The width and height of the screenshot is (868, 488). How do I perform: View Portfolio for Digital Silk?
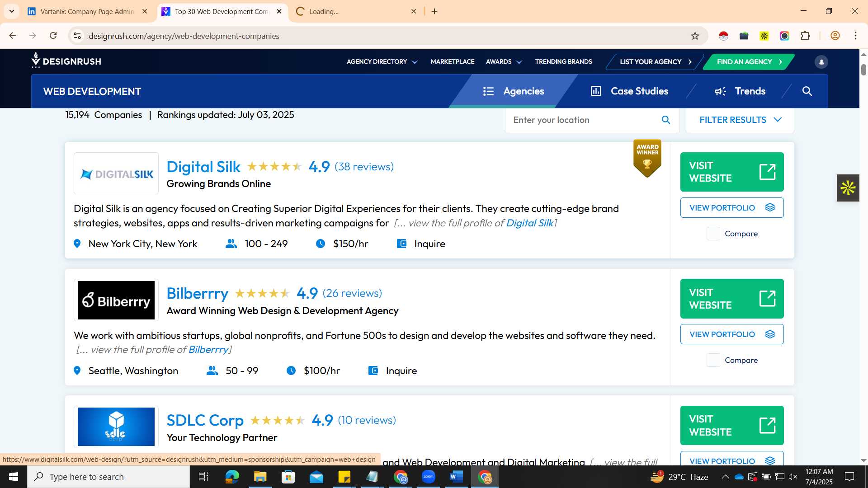[731, 208]
